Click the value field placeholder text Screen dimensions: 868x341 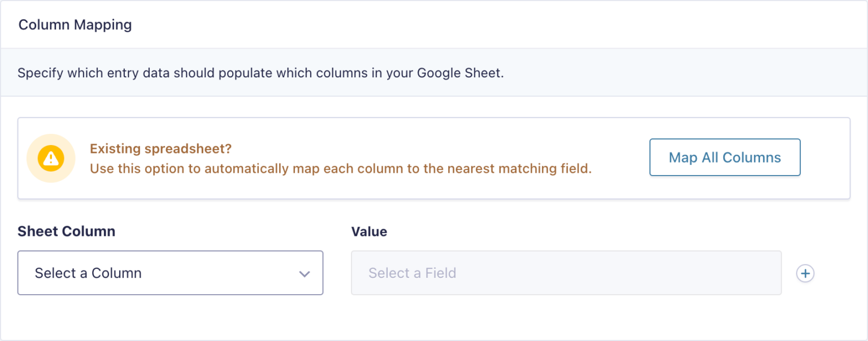point(411,273)
